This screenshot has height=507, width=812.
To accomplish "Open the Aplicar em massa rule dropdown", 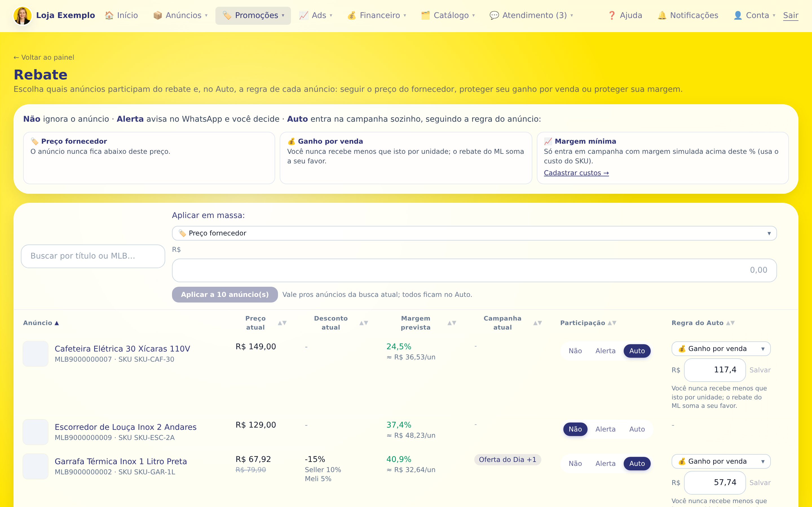I will tap(474, 233).
